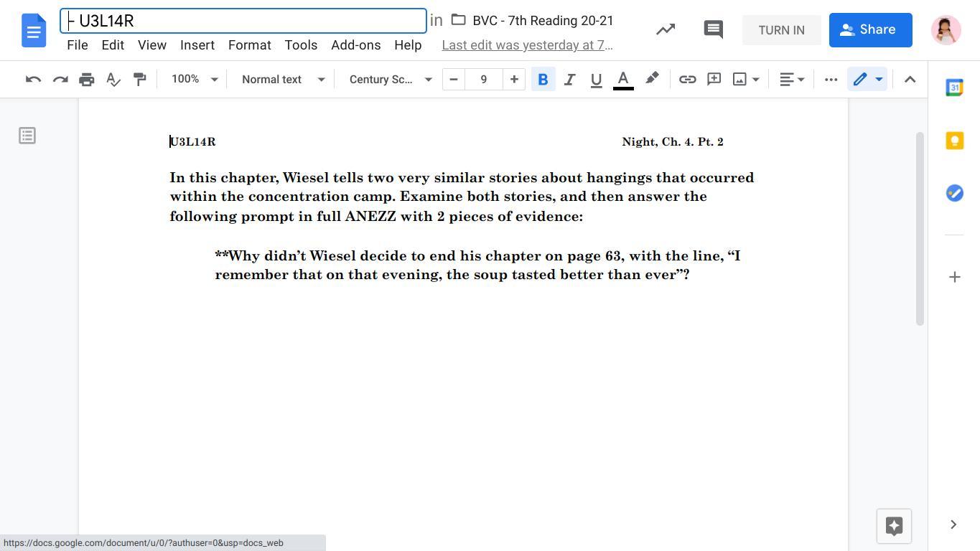980x551 pixels.
Task: Click the line starting "within the concentration camp"
Action: tap(438, 196)
